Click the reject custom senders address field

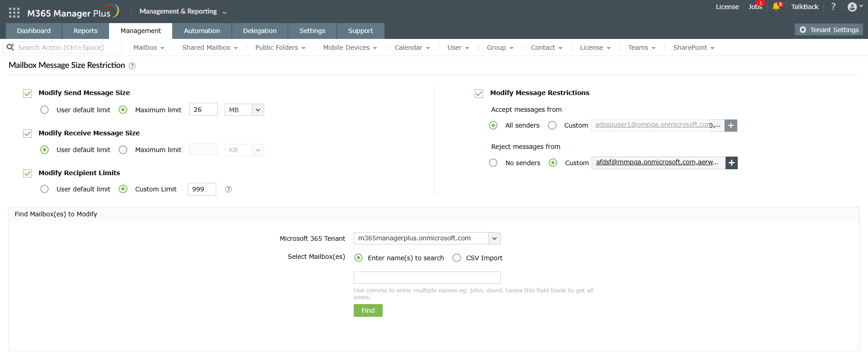click(659, 162)
